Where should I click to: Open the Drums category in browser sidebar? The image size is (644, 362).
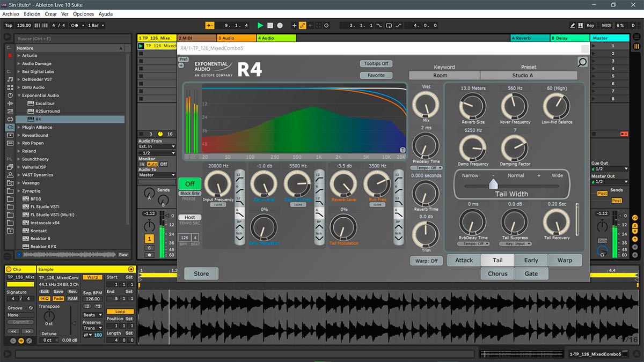click(9, 87)
